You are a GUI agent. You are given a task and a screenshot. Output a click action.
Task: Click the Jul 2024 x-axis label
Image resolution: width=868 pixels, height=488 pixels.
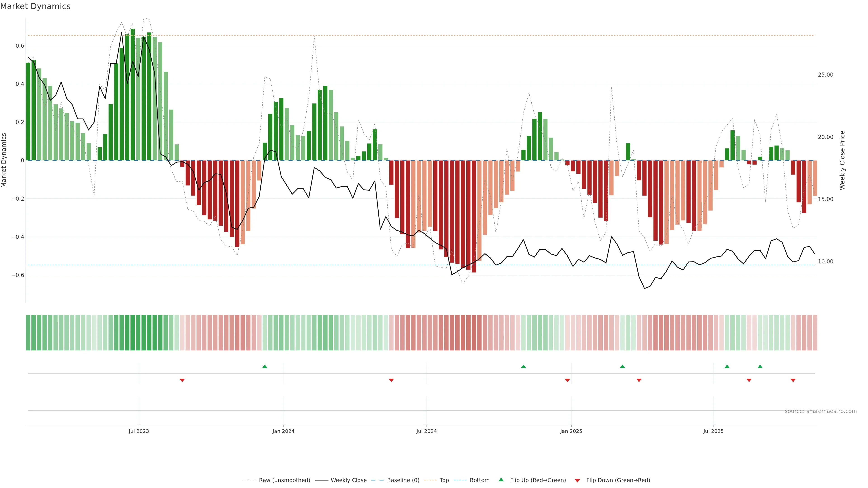point(426,431)
